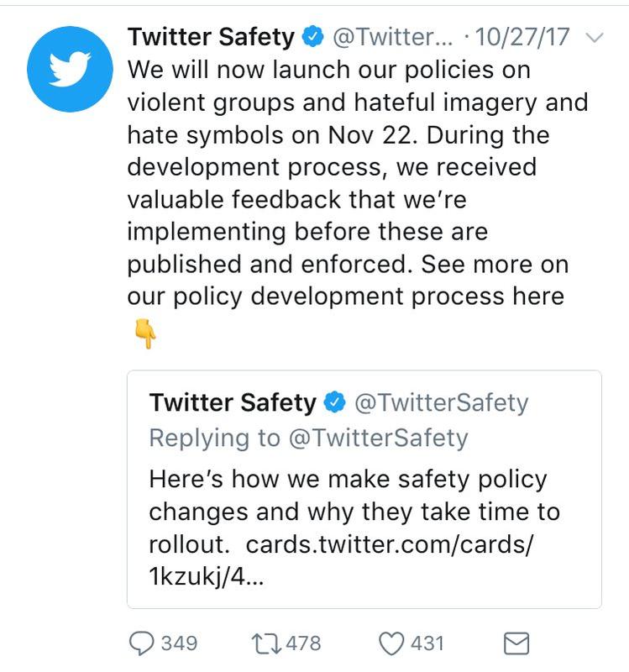Click the reply speech bubble icon
The width and height of the screenshot is (629, 672).
tap(141, 643)
